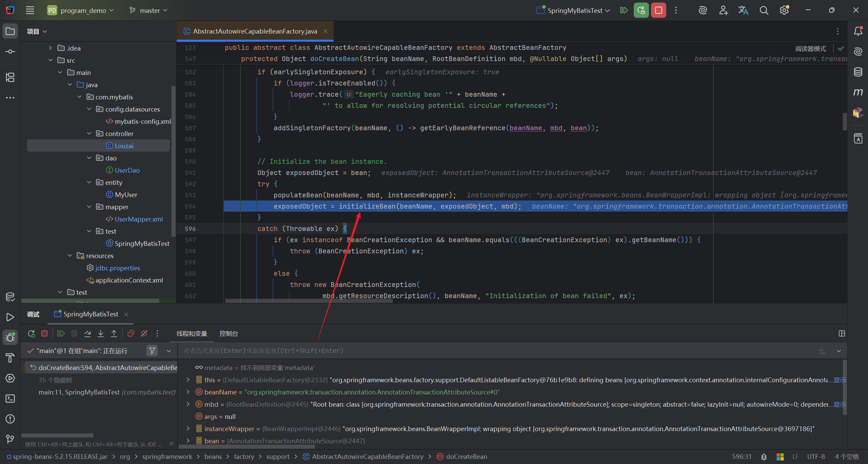Open the master branch dropdown
The image size is (868, 464).
click(149, 10)
